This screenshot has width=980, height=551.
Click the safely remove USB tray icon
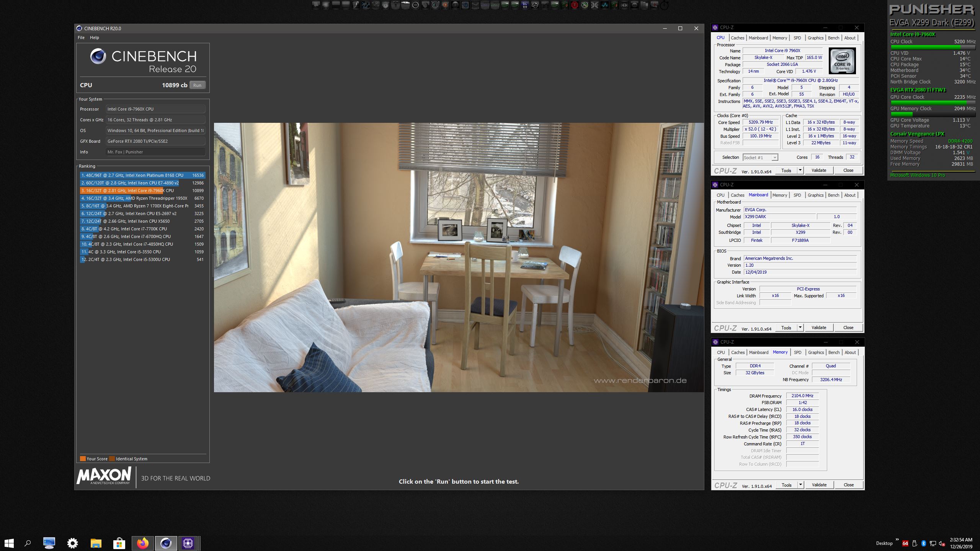click(x=915, y=543)
